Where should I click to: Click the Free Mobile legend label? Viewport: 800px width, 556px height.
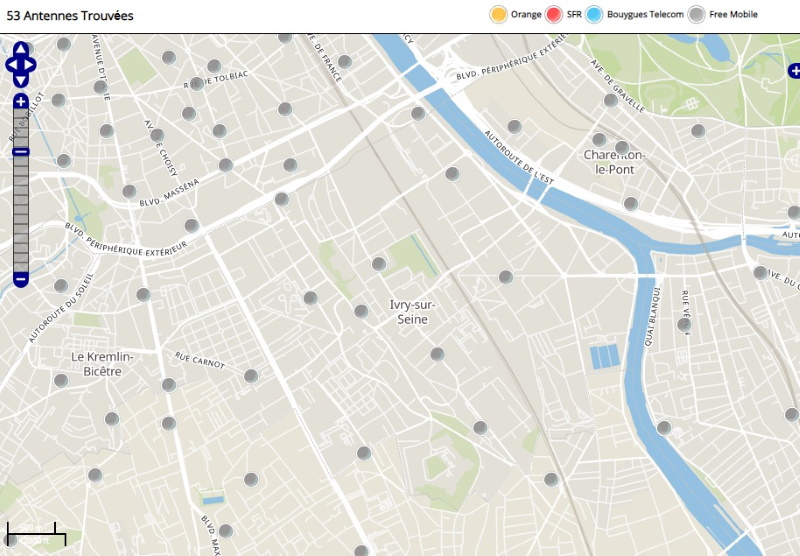tap(734, 14)
